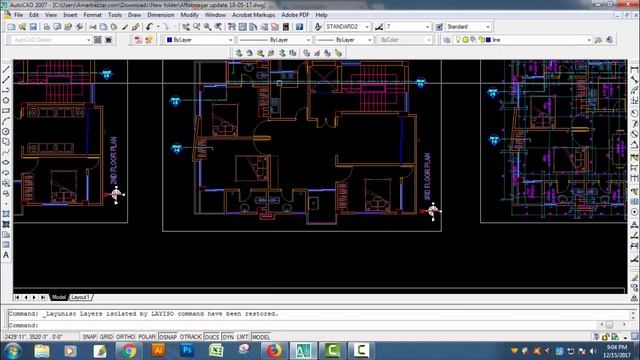The image size is (640, 360).
Task: Open Acrobat Markups menu
Action: click(x=253, y=15)
